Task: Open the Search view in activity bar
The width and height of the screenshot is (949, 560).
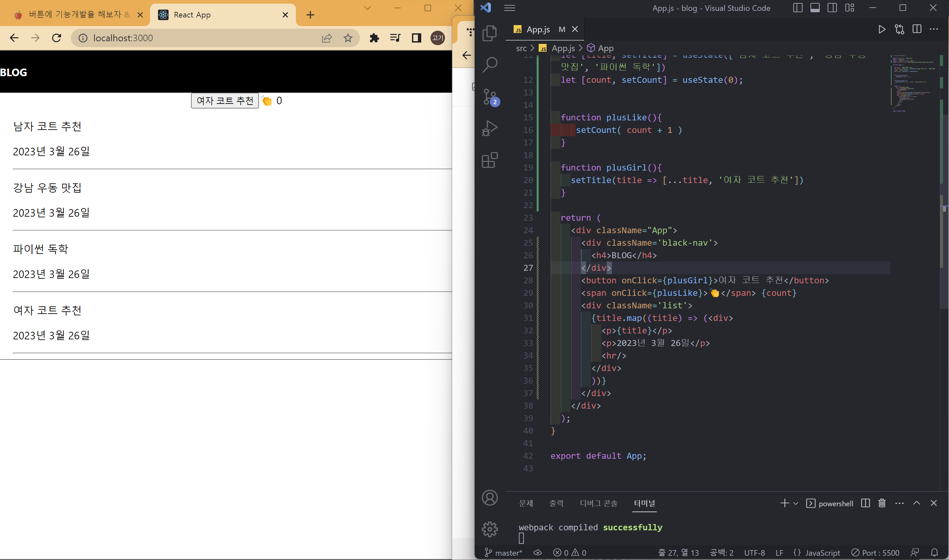Action: pyautogui.click(x=490, y=65)
